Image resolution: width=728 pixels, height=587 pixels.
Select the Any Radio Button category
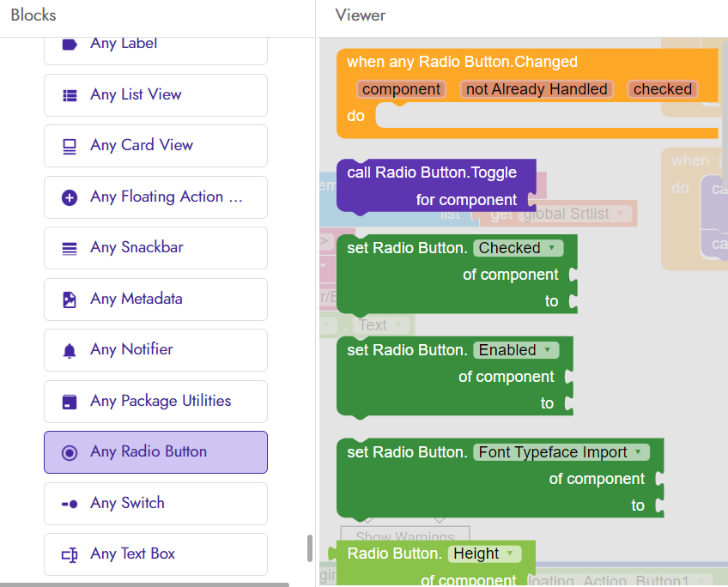pos(155,452)
